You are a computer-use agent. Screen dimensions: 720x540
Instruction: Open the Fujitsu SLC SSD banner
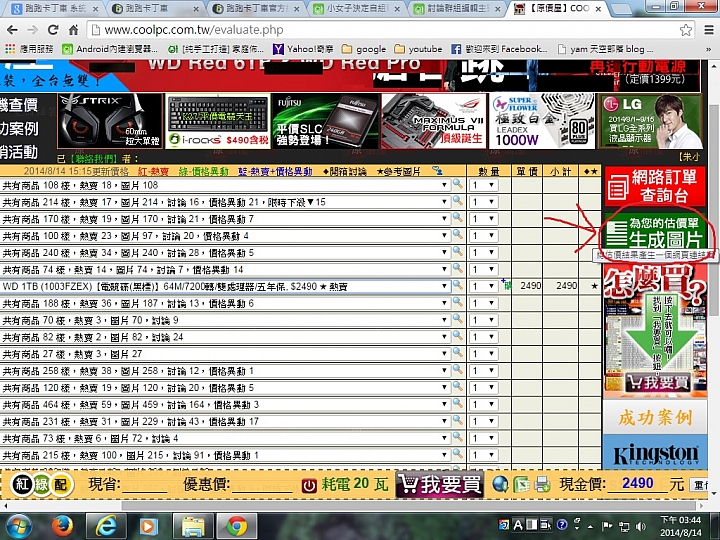pyautogui.click(x=326, y=121)
